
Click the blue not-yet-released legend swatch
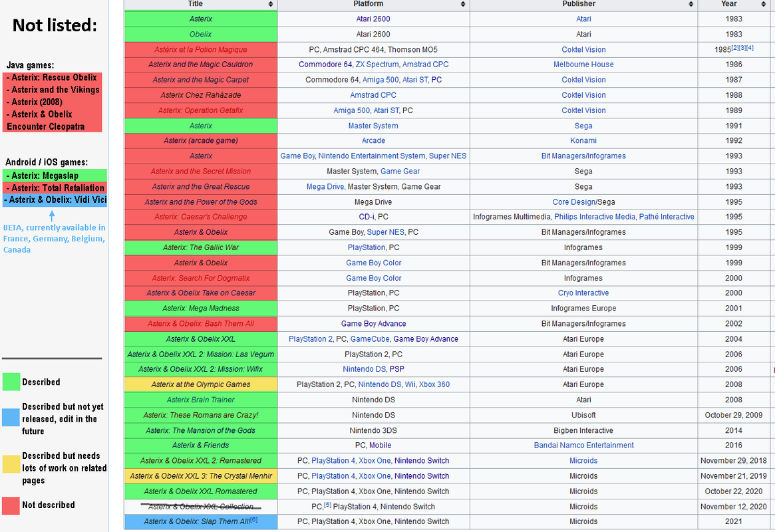pyautogui.click(x=11, y=418)
